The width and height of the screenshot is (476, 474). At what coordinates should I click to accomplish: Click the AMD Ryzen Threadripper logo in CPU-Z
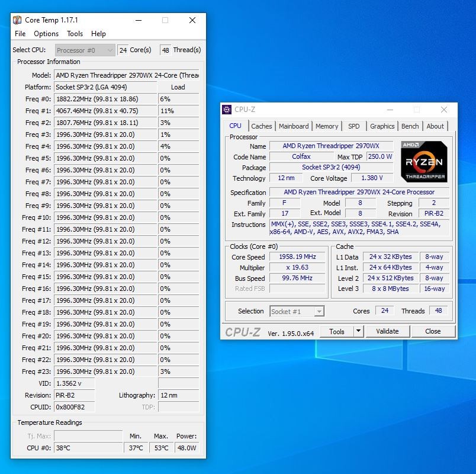424,161
